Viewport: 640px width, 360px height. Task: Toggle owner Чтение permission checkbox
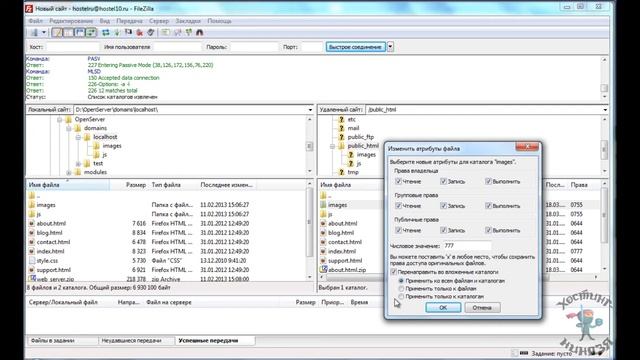[398, 181]
